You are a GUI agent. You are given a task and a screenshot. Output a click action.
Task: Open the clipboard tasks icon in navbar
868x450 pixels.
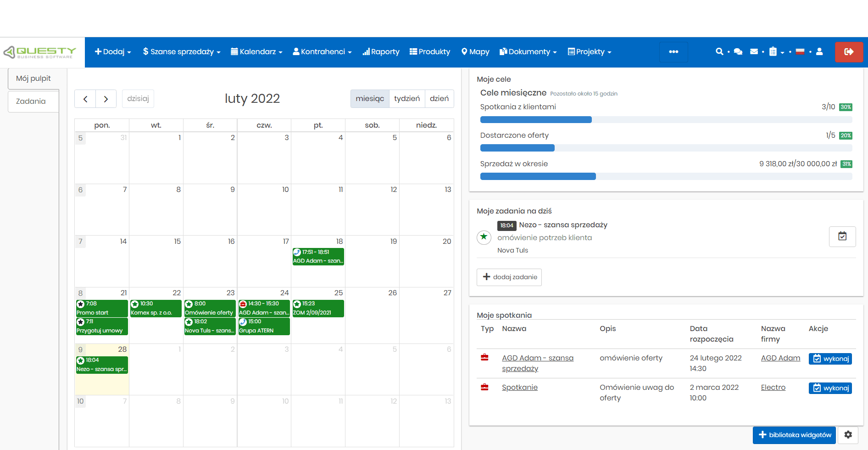[773, 51]
